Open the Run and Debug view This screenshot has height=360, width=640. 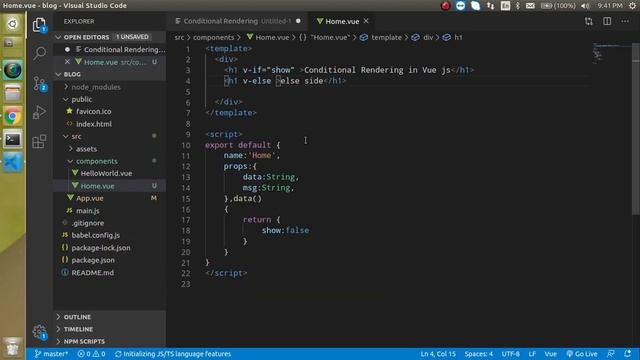tap(39, 112)
